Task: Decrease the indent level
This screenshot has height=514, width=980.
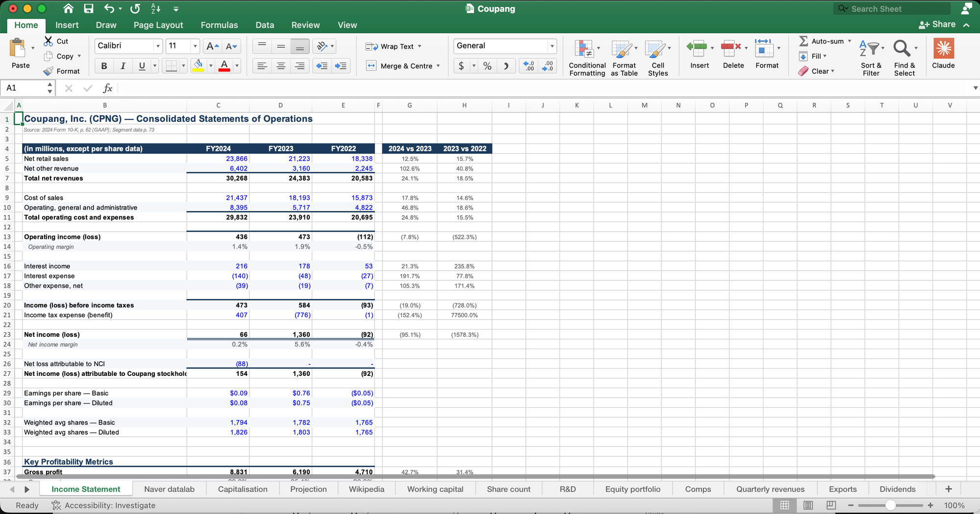Action: [x=322, y=66]
